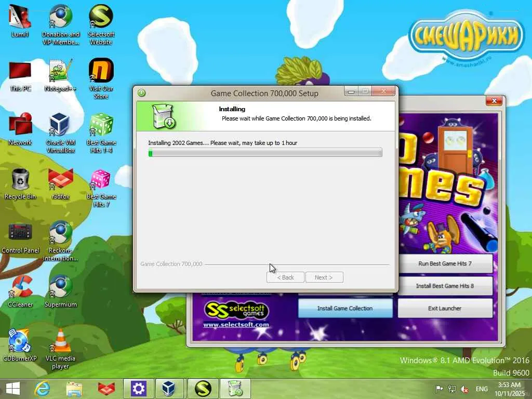
Task: Click Install Best Game Hits 8 in launcher
Action: [445, 286]
